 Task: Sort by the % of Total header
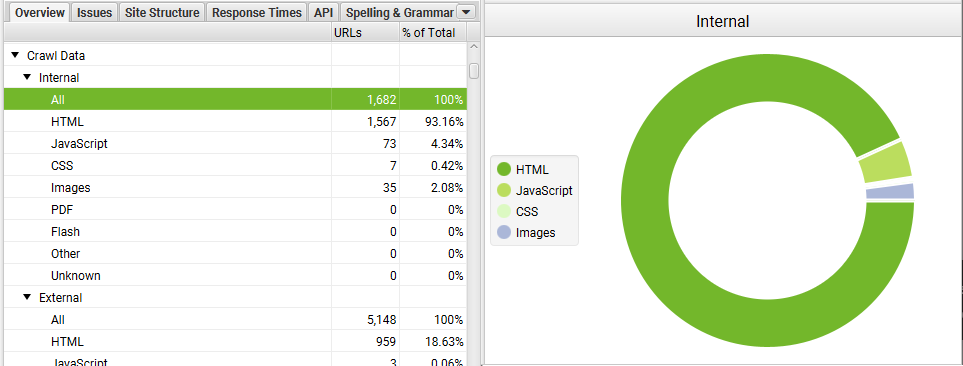(433, 33)
